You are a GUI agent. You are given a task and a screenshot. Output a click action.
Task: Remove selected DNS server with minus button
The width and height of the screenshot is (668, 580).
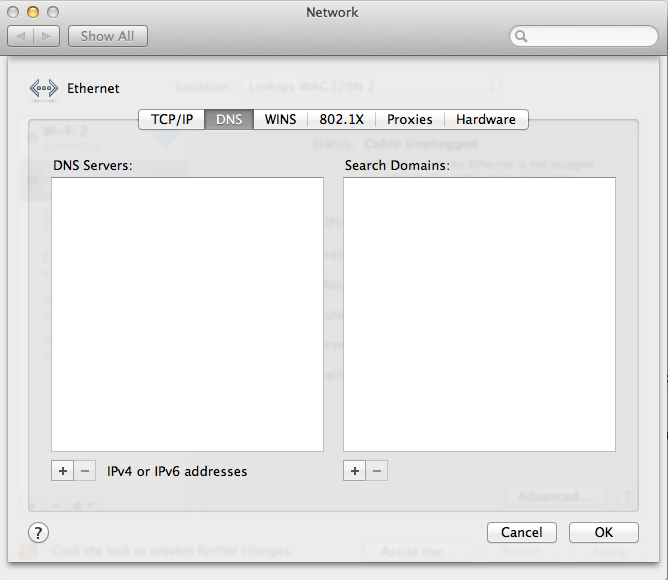click(85, 471)
